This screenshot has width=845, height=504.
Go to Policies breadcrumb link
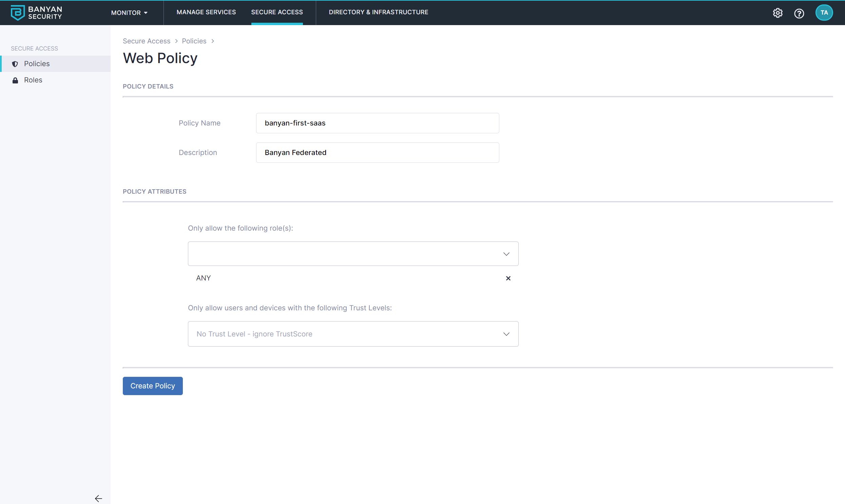(194, 41)
